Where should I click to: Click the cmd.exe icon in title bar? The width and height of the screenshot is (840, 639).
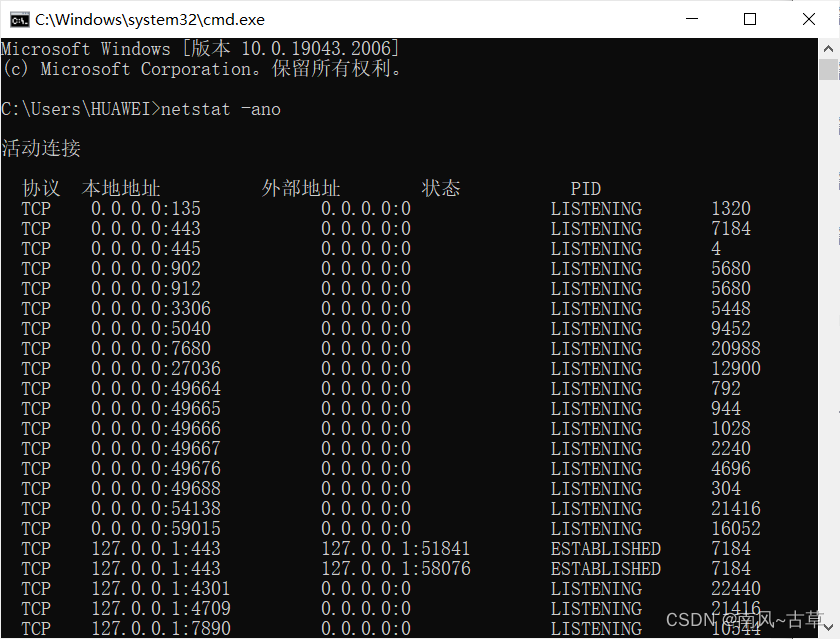coord(19,20)
